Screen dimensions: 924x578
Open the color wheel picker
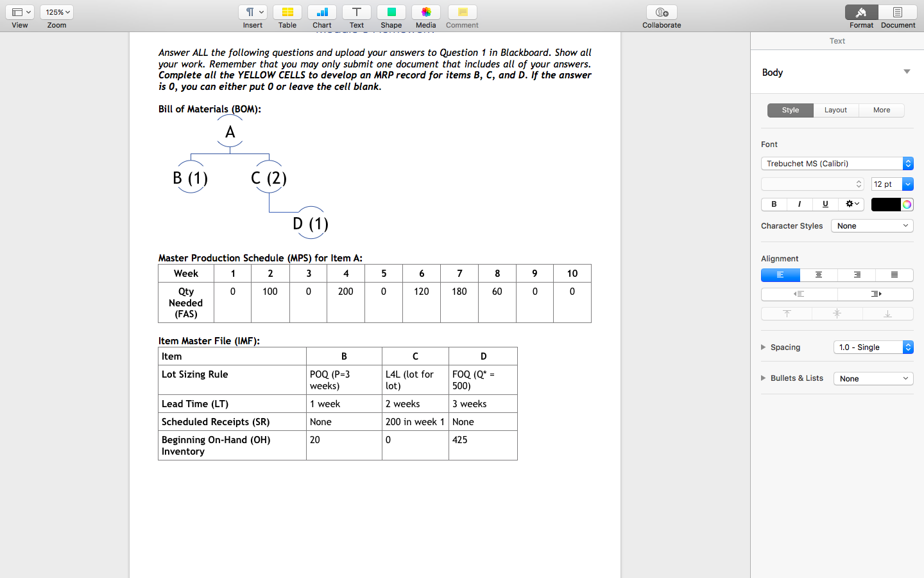click(x=907, y=205)
